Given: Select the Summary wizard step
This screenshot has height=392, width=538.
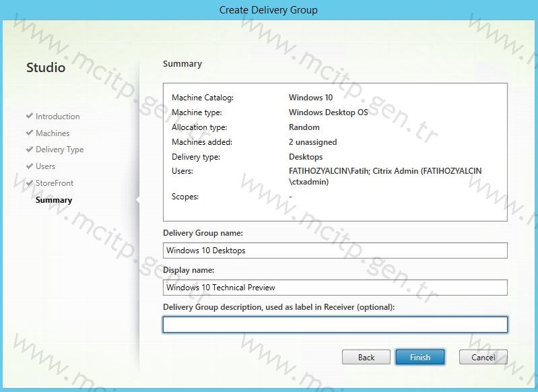Looking at the screenshot, I should (x=54, y=200).
